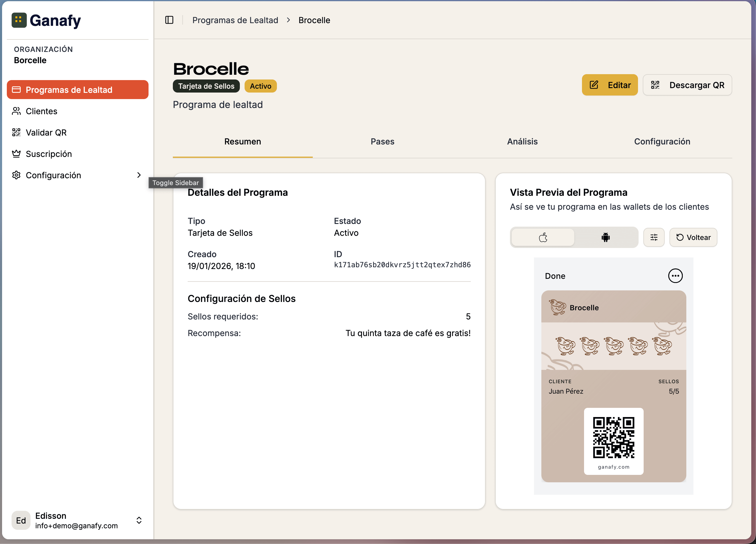Open the Edisson user account switcher

(139, 520)
